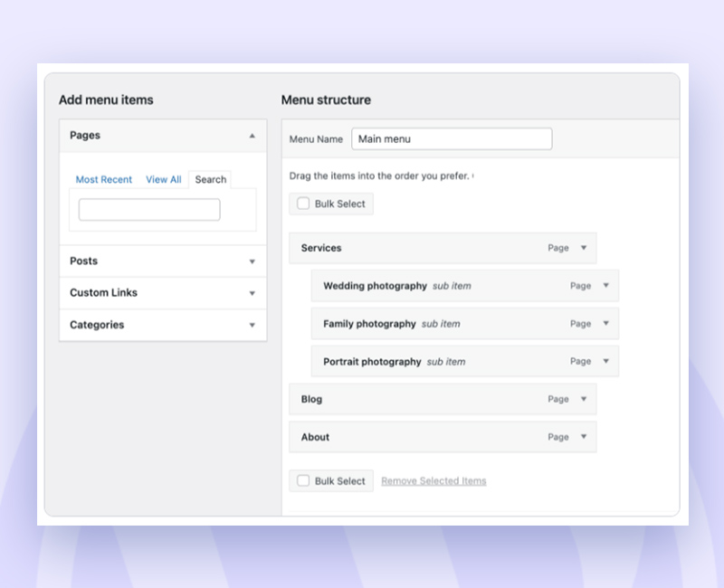Screen dimensions: 724x588
Task: Open Portrait photography item settings arrow
Action: click(x=605, y=361)
